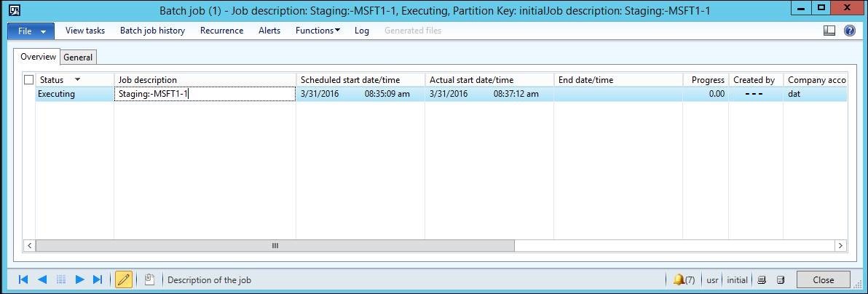Toggle the pencil edit mode icon
The width and height of the screenshot is (868, 294).
point(124,279)
